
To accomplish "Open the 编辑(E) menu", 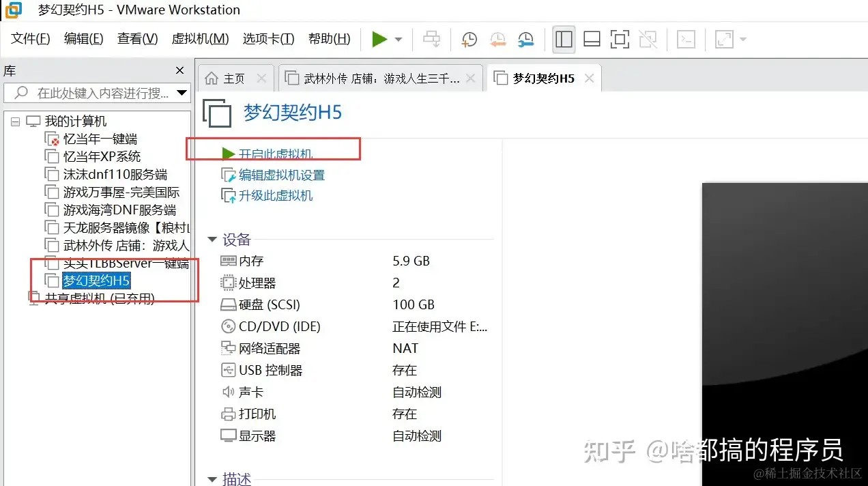I will 83,39.
